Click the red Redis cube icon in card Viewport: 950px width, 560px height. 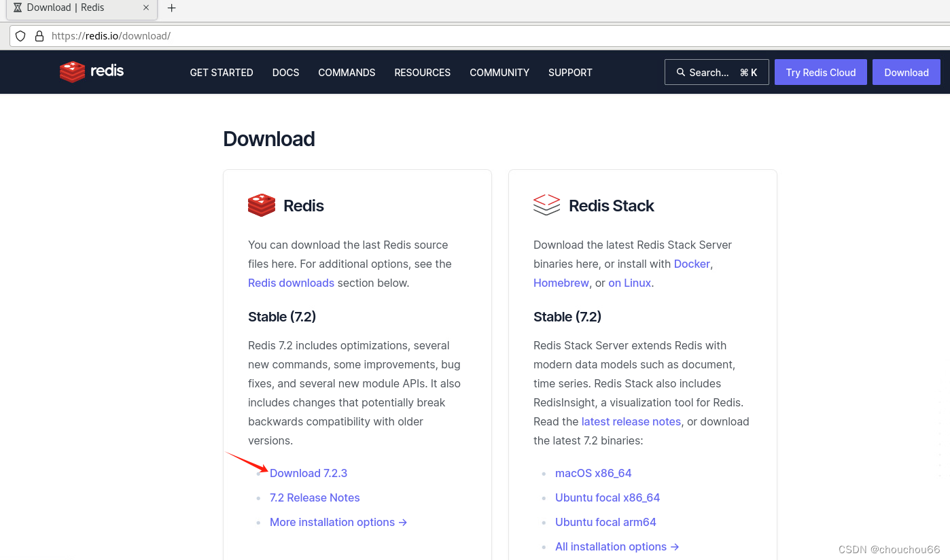[x=262, y=205]
